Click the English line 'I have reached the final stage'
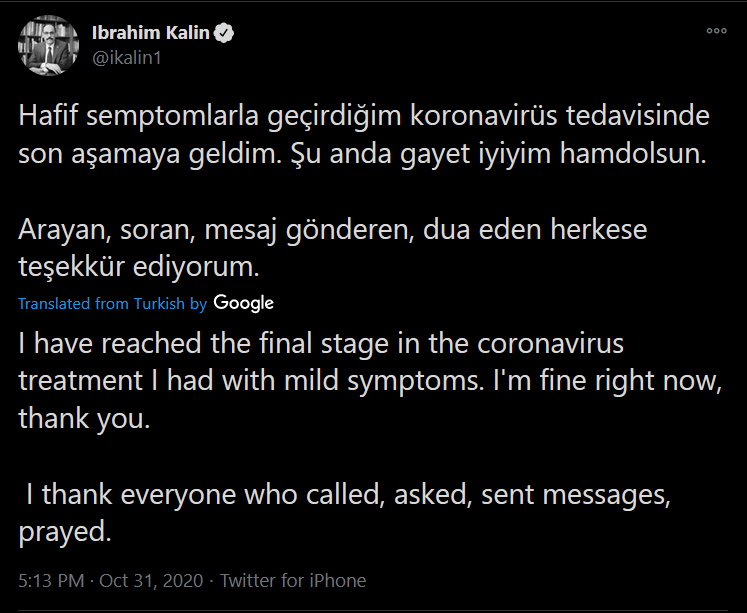The height and width of the screenshot is (613, 747). tap(320, 343)
